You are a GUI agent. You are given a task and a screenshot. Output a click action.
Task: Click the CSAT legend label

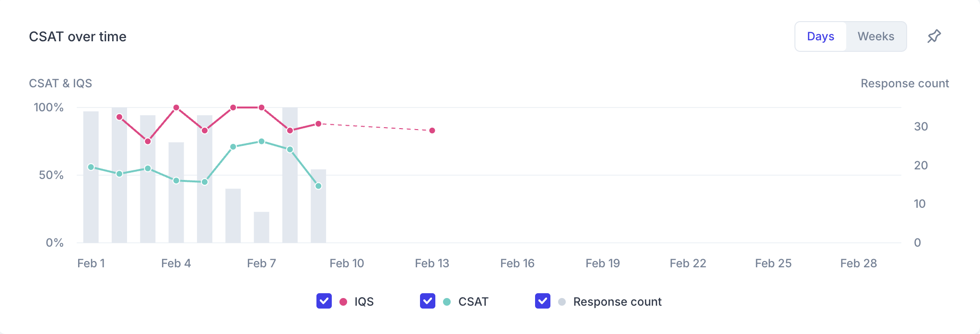pos(473,302)
